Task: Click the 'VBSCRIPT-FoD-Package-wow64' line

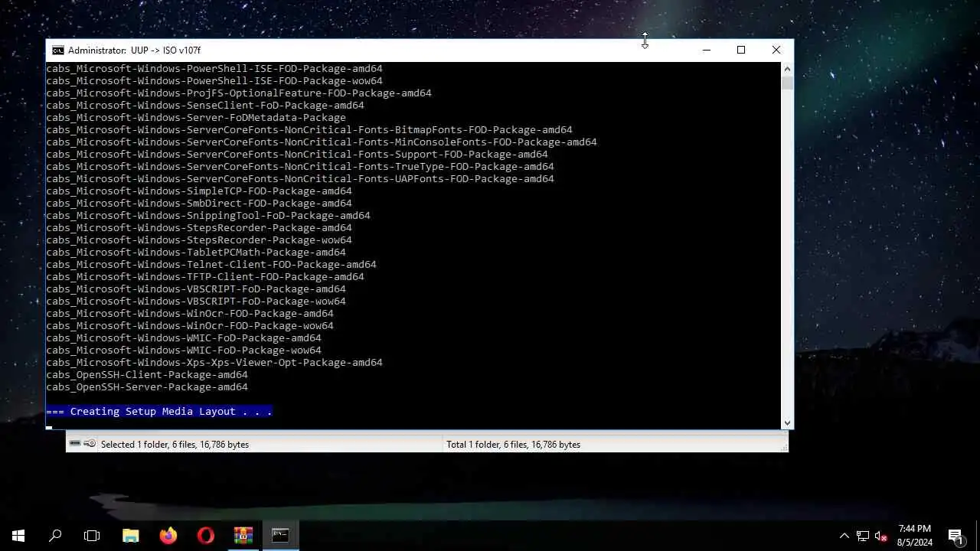Action: (x=196, y=302)
